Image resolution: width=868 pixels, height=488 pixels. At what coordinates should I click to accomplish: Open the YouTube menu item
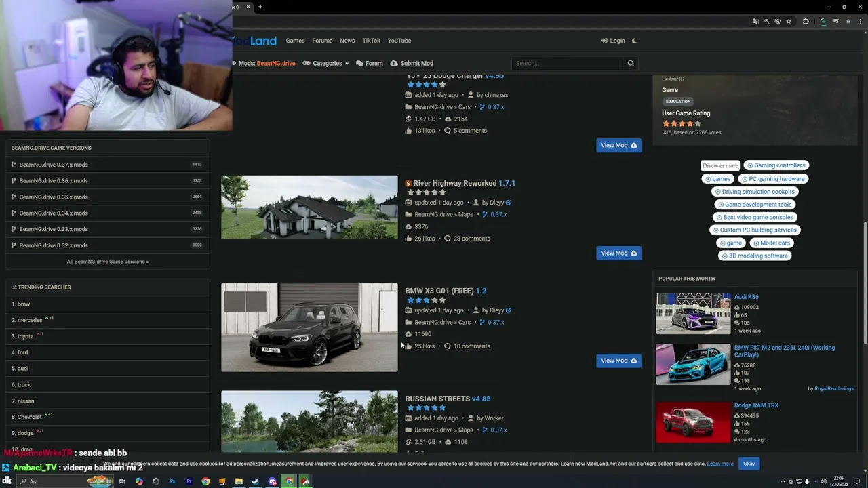click(x=399, y=41)
